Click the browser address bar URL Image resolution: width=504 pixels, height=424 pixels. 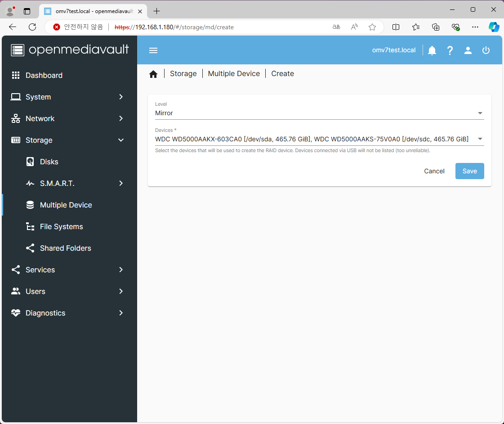174,27
